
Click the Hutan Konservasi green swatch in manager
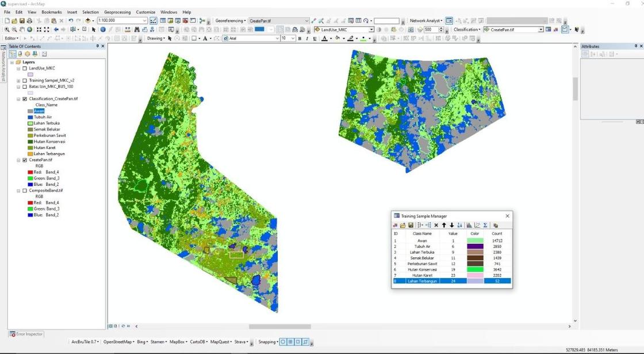tap(475, 269)
